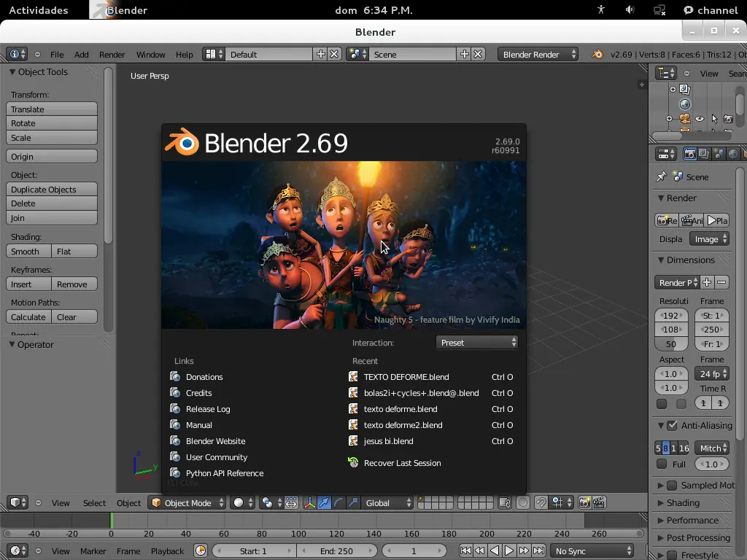Viewport: 747px width, 560px height.
Task: Open the Render menu in header
Action: 112,54
